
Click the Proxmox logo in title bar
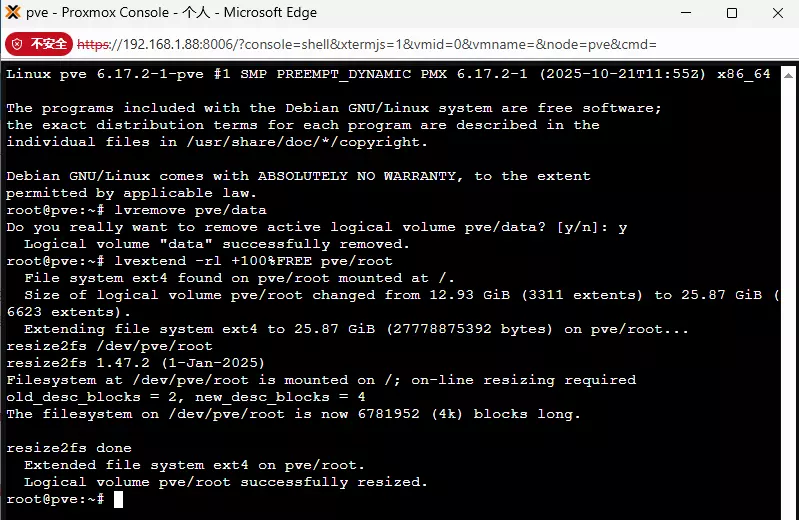13,12
